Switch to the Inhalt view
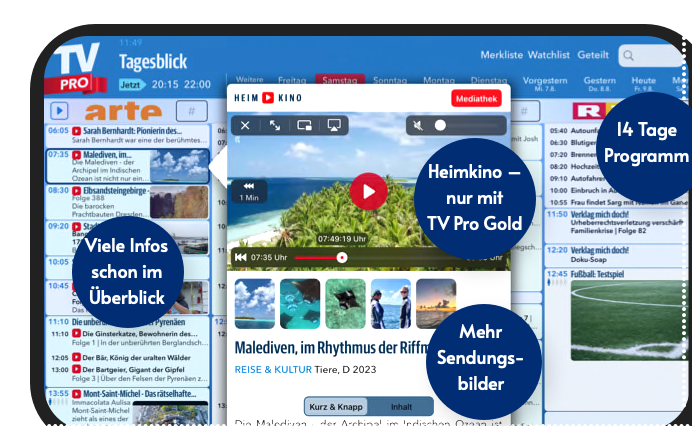The width and height of the screenshot is (692, 426). point(401,407)
